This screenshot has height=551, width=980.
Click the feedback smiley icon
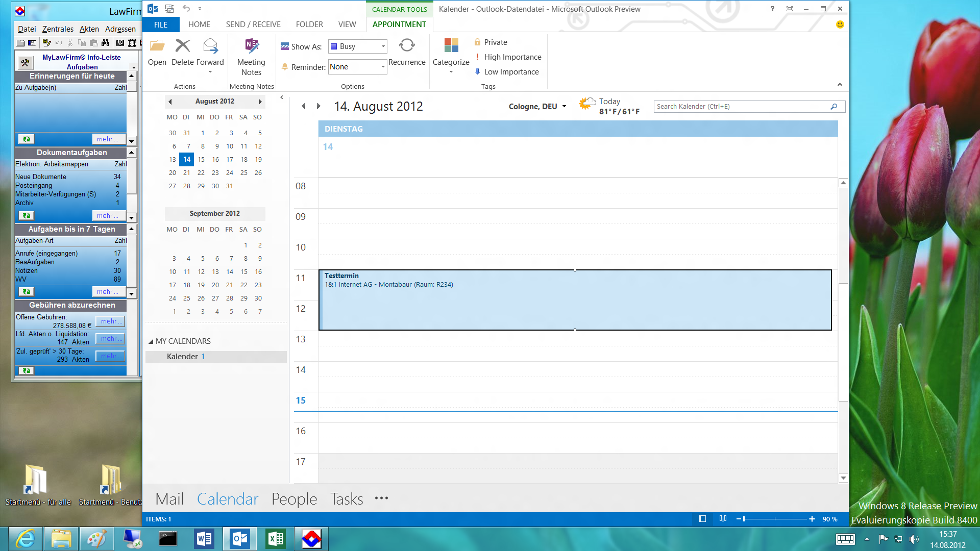840,24
